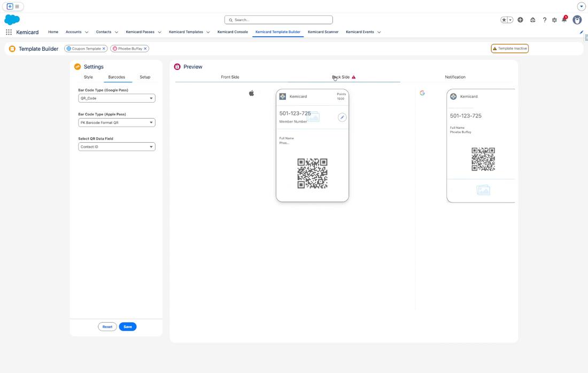Click the Google logo icon in preview
588x373 pixels.
click(x=422, y=93)
